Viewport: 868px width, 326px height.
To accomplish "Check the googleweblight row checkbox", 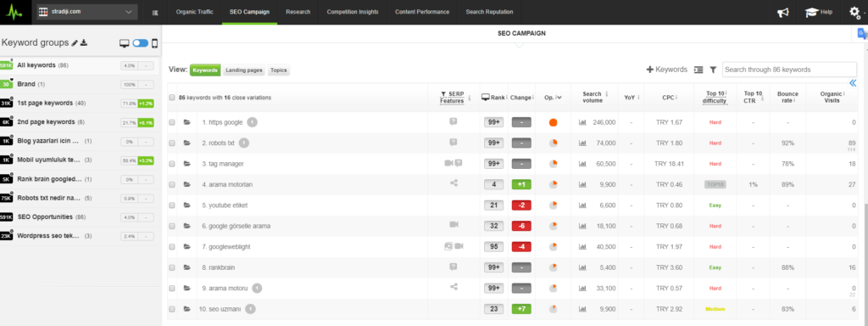I will pos(171,247).
